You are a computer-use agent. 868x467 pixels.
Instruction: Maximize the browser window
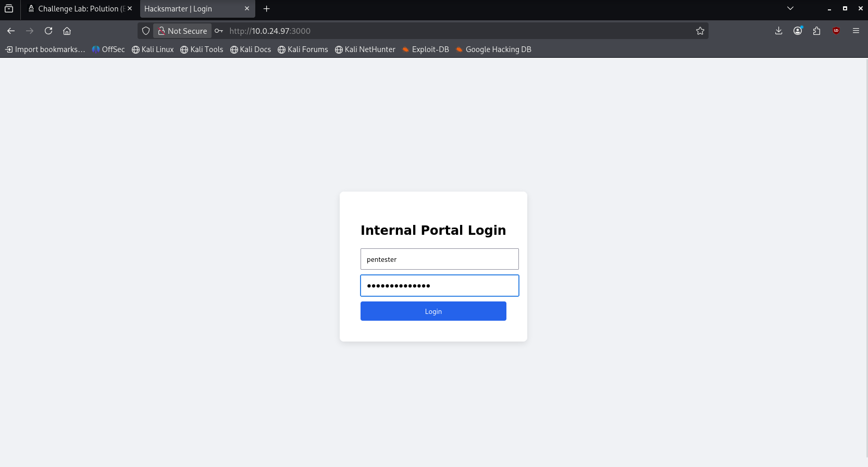point(845,8)
